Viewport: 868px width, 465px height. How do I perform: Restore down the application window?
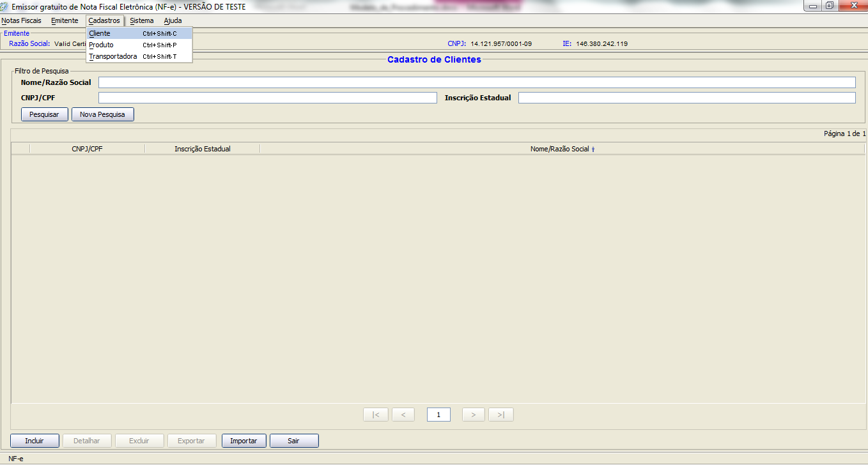tap(829, 5)
